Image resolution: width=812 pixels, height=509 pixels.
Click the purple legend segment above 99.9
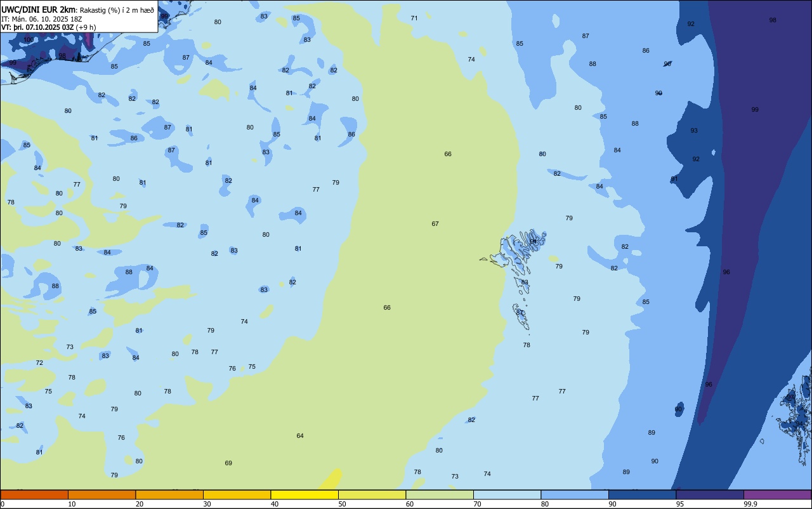coord(777,494)
